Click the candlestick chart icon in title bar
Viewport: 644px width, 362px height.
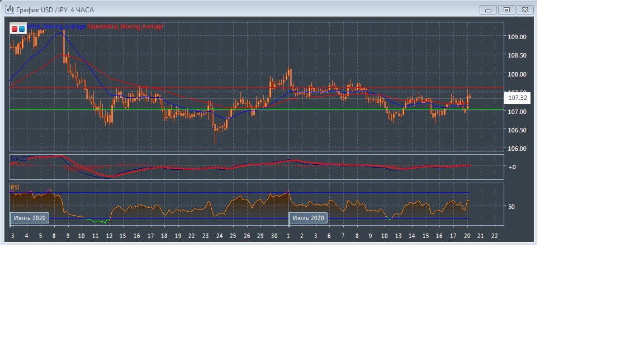[8, 9]
